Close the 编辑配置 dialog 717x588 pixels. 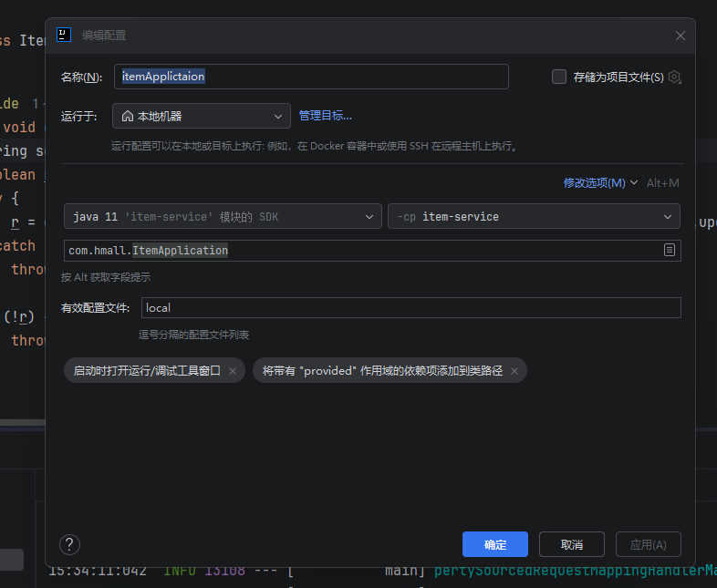tap(681, 36)
